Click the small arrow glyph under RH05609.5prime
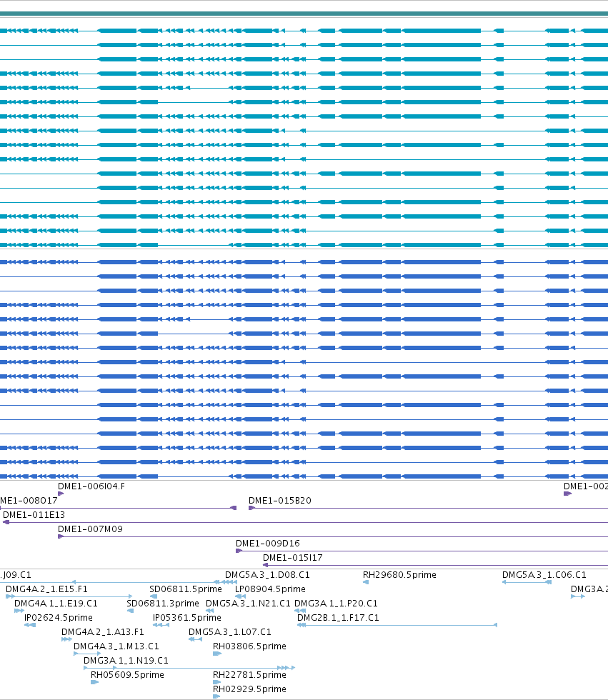 coord(94,682)
